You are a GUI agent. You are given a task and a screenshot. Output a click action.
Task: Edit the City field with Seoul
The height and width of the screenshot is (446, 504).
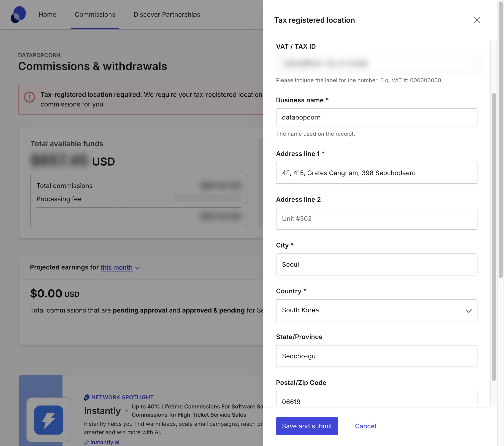click(376, 264)
